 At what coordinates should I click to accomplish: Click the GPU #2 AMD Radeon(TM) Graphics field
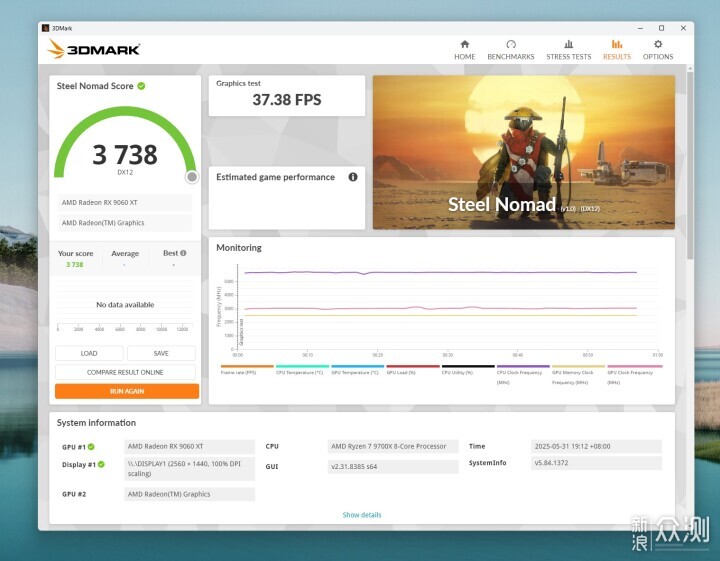pos(190,494)
